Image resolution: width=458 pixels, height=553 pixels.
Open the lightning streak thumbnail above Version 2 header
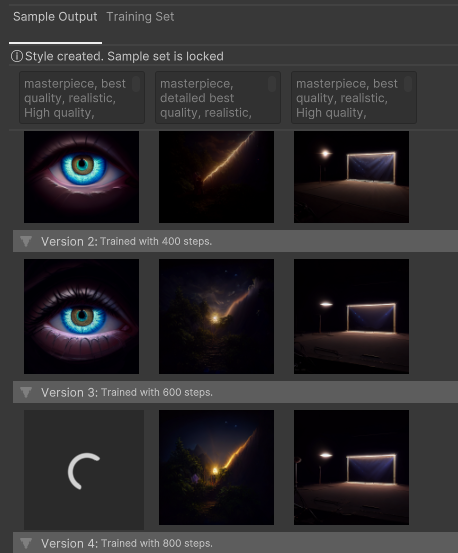point(216,177)
